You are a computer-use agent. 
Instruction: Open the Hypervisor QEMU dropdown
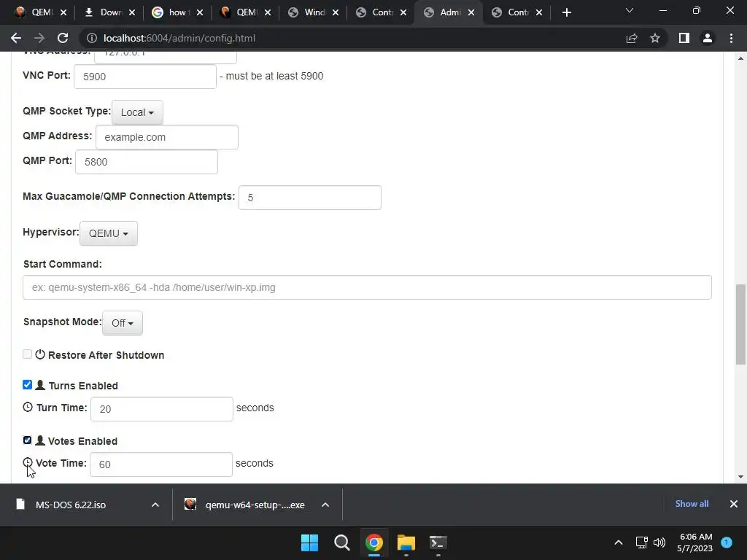[109, 233]
